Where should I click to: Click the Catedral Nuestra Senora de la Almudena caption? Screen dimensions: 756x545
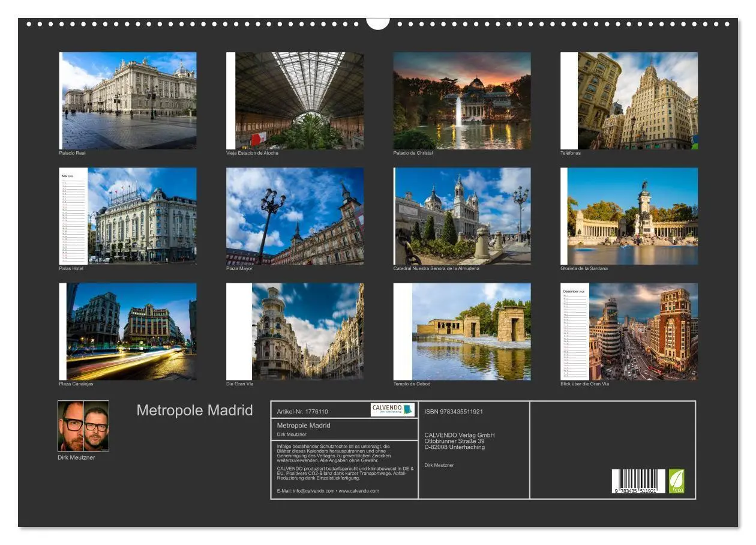(x=436, y=268)
